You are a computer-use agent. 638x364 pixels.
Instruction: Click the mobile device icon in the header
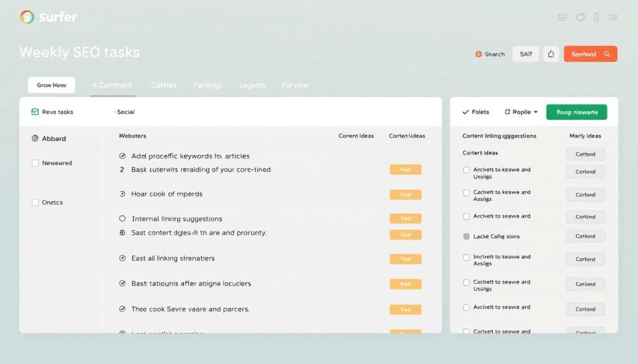pyautogui.click(x=597, y=17)
